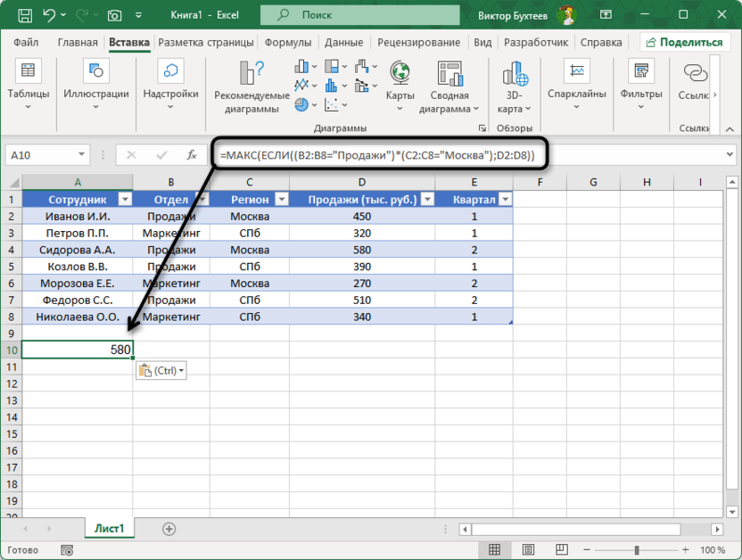Add a new sheet with plus icon
The width and height of the screenshot is (742, 560).
coord(169,529)
